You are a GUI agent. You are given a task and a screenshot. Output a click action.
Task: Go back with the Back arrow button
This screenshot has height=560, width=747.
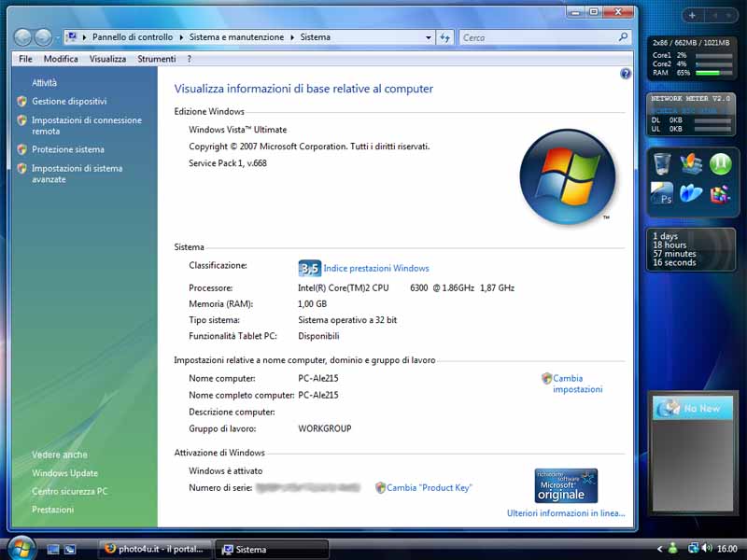[x=22, y=37]
